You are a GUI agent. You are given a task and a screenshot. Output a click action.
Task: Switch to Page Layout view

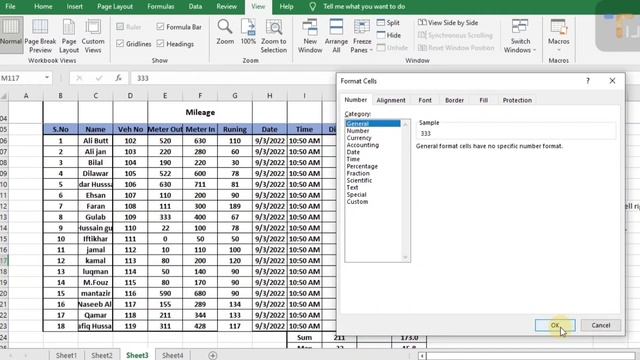(69, 36)
